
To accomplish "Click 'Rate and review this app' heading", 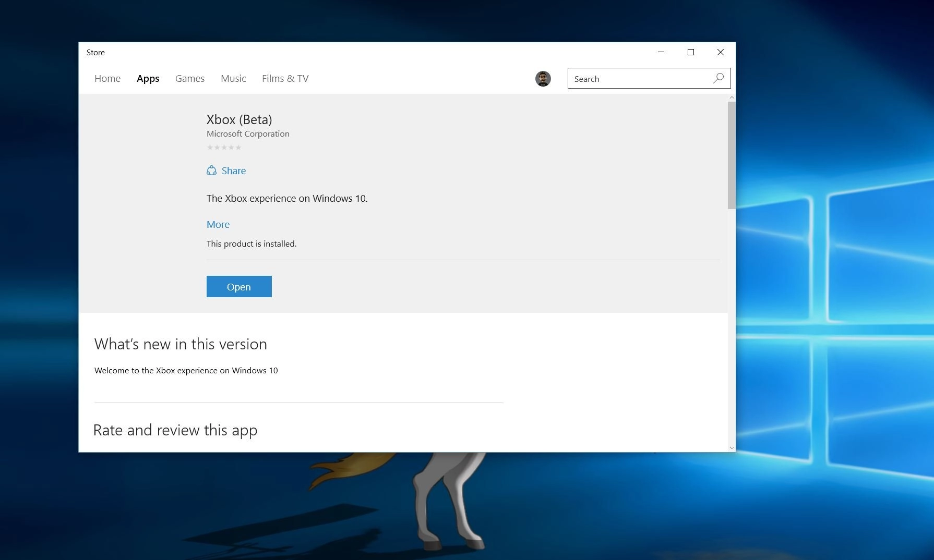I will [175, 430].
